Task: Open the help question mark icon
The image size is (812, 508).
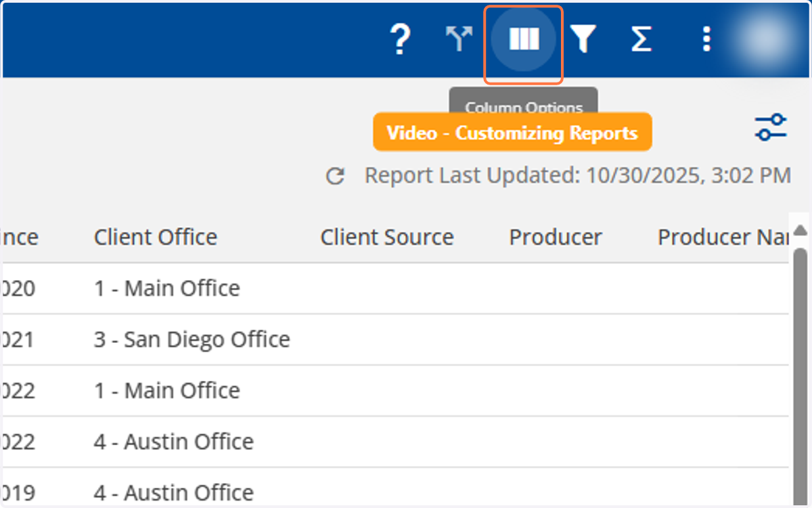Action: (x=401, y=39)
